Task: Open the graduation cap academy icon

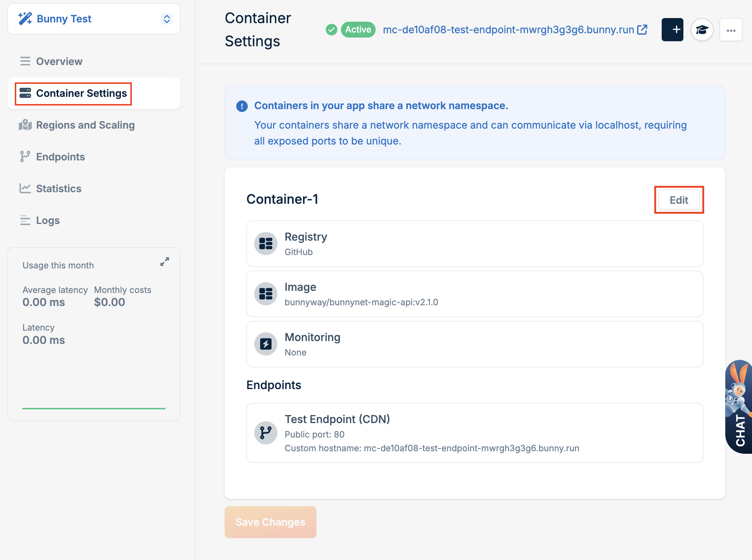Action: [702, 30]
